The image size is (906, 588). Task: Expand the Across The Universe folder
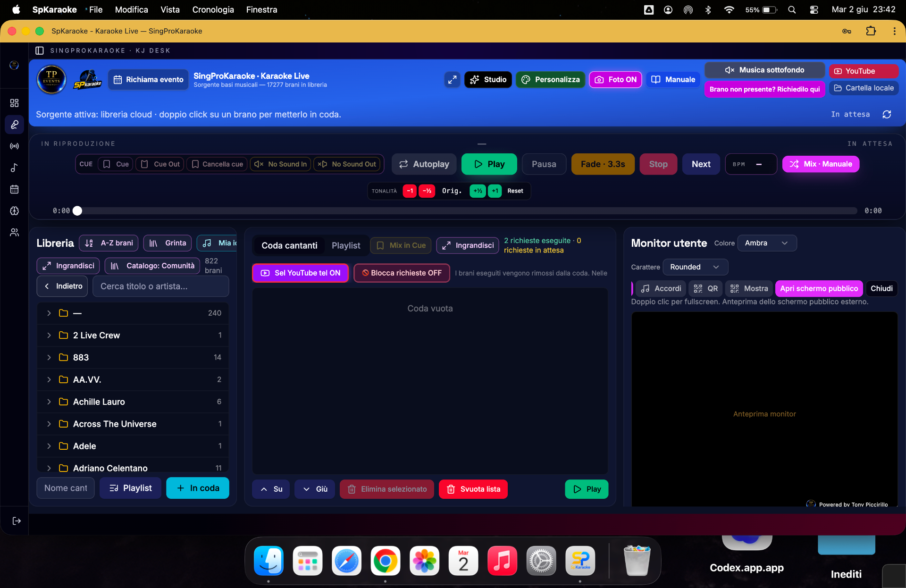coord(133,424)
